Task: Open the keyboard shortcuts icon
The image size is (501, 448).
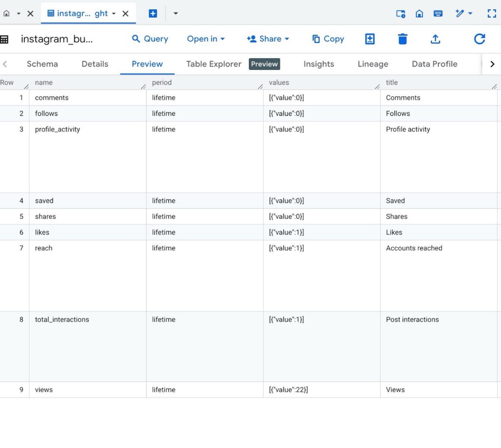Action: [438, 14]
